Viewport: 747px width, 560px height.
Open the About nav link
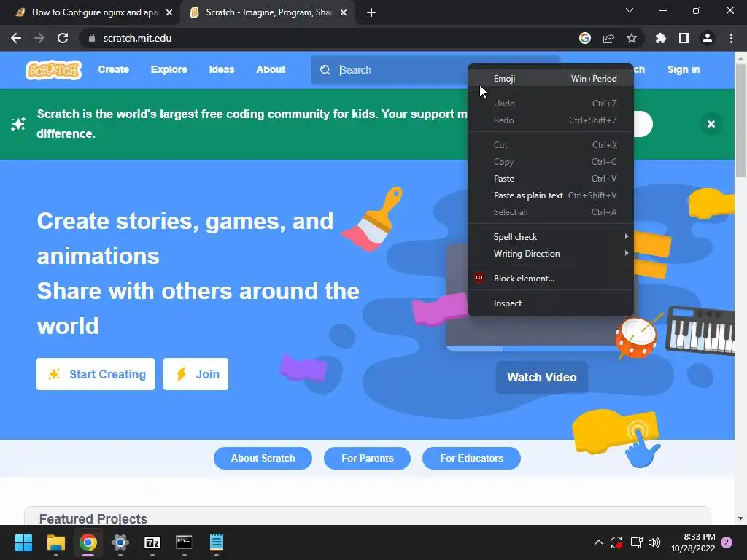pos(271,69)
